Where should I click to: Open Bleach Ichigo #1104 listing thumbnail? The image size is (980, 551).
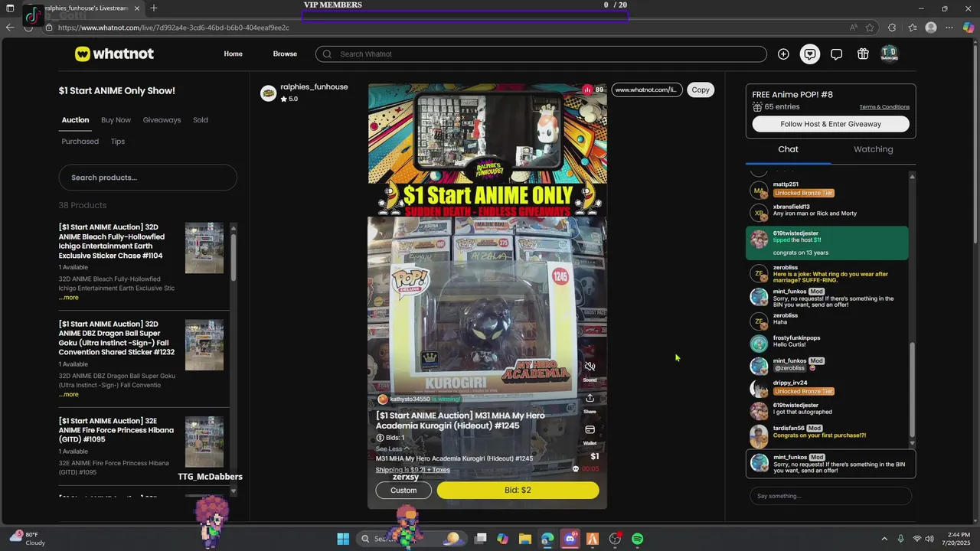(204, 248)
